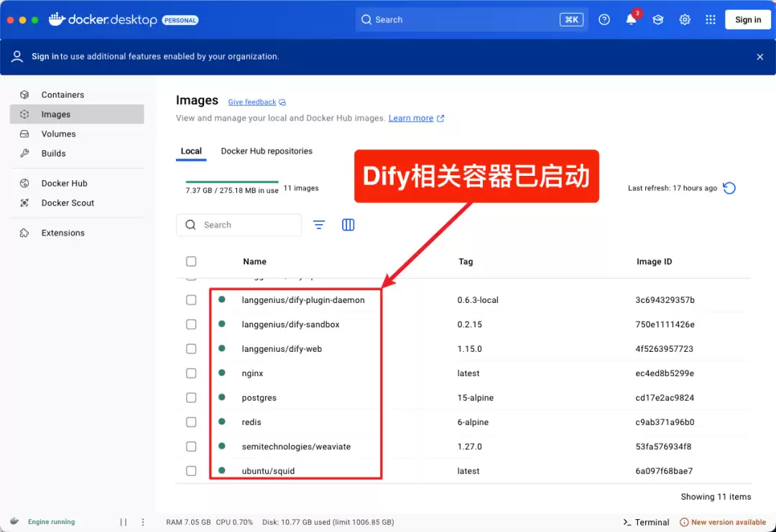Screen dimensions: 776x532
Task: Check the nginx row checkbox
Action: click(191, 373)
